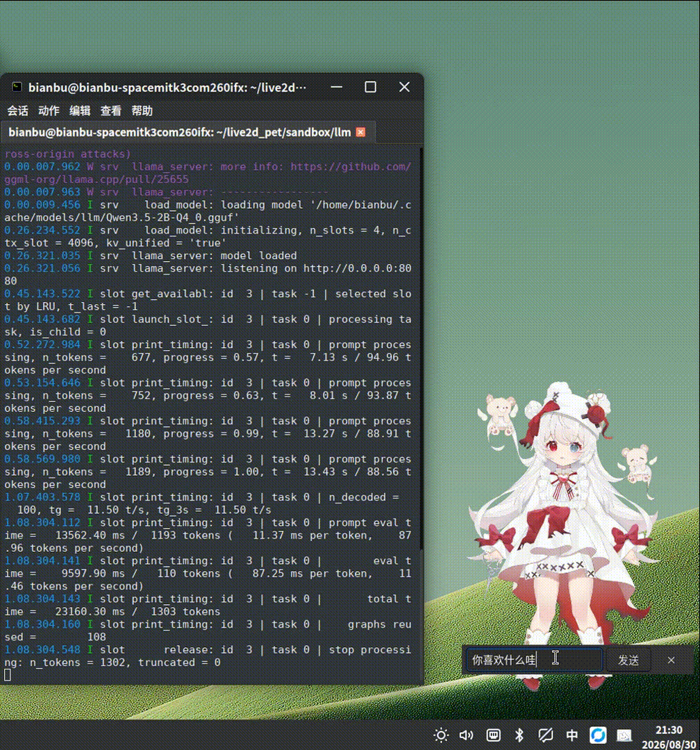The height and width of the screenshot is (750, 700).
Task: Click the 'listening on http://0.0.0.0:80' text
Action: click(x=316, y=268)
